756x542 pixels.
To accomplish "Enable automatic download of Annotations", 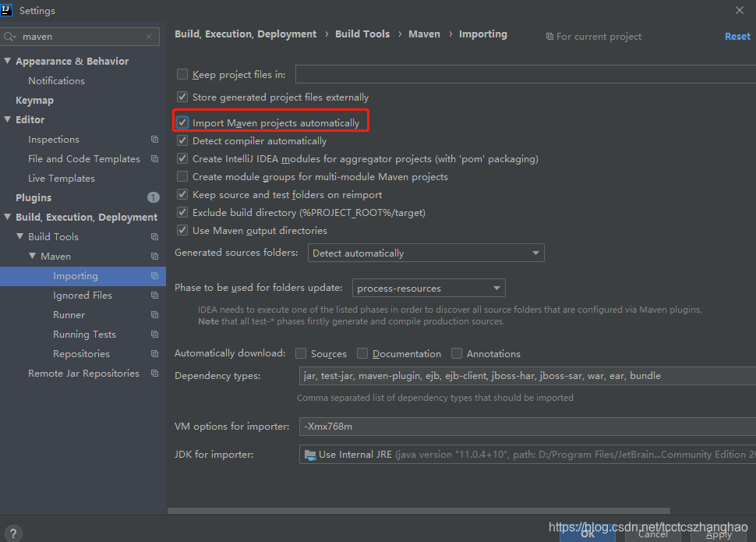I will pyautogui.click(x=457, y=354).
